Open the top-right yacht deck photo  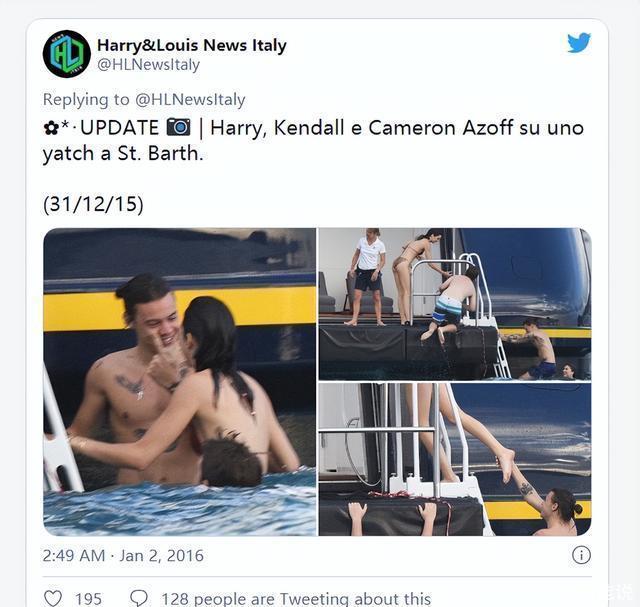click(454, 303)
